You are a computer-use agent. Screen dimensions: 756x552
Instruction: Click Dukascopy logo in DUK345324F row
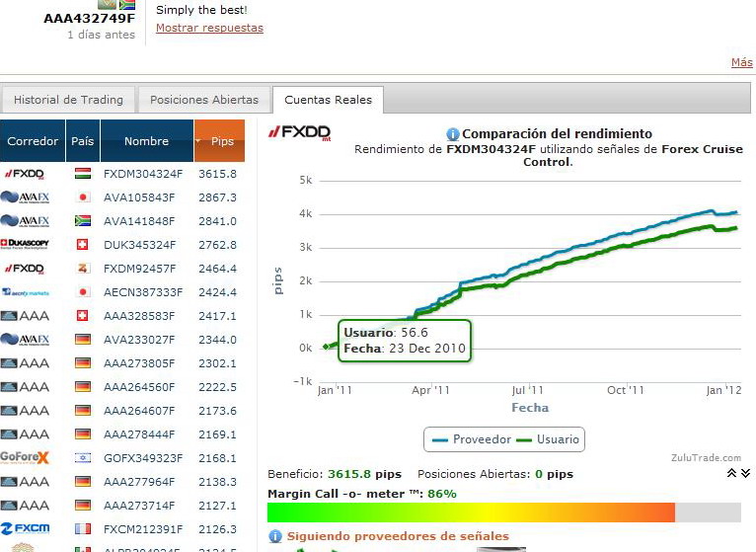pyautogui.click(x=25, y=244)
